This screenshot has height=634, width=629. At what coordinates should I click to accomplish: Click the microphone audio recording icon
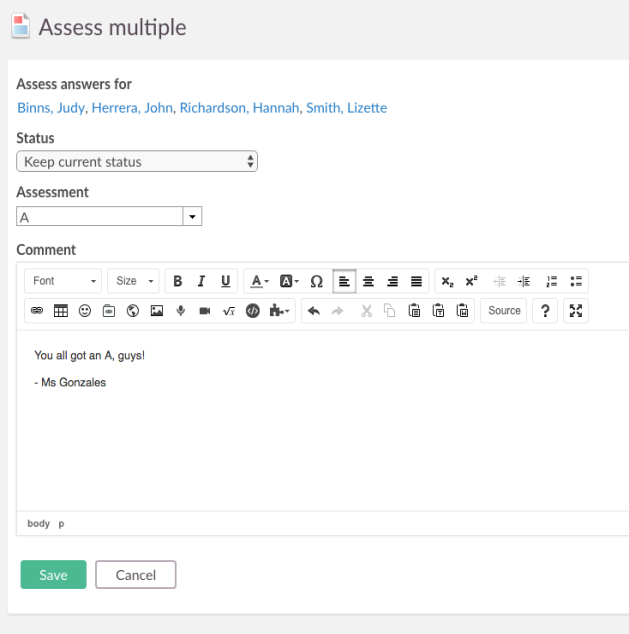(x=181, y=311)
